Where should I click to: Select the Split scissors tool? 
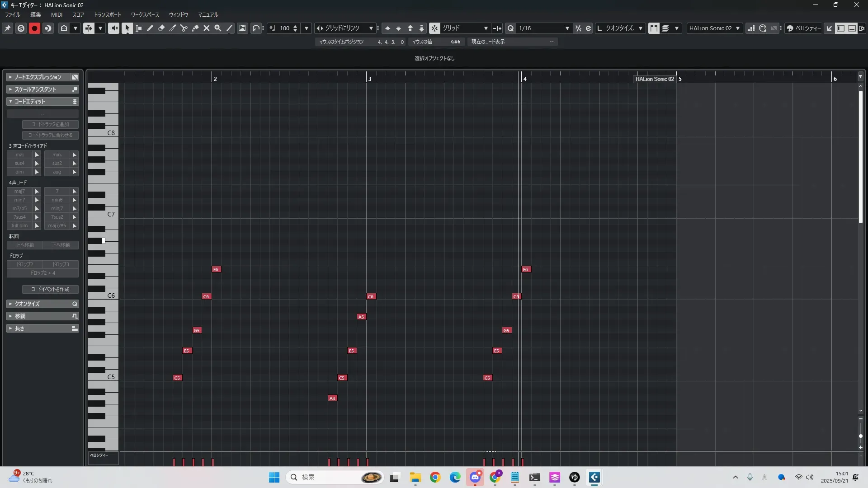tap(184, 28)
